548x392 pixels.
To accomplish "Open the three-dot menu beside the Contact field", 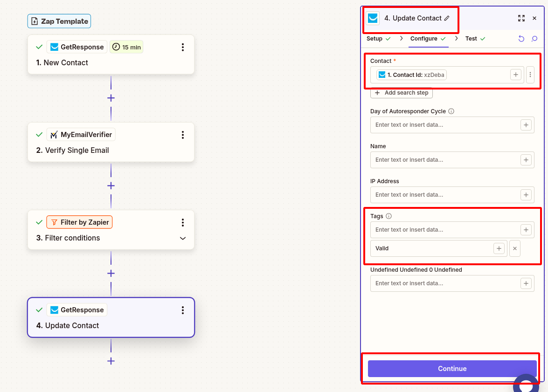I will tap(530, 75).
